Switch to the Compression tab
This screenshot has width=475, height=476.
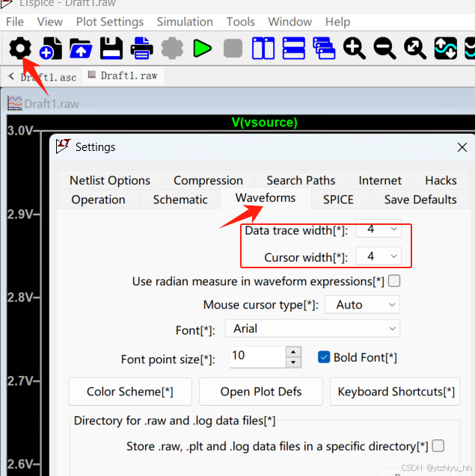(x=208, y=180)
